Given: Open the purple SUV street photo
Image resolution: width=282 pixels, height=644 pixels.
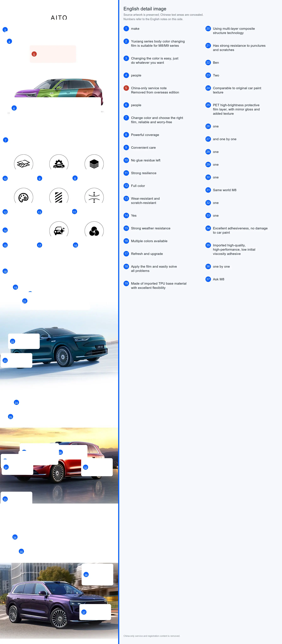Looking at the screenshot, I should [59, 601].
